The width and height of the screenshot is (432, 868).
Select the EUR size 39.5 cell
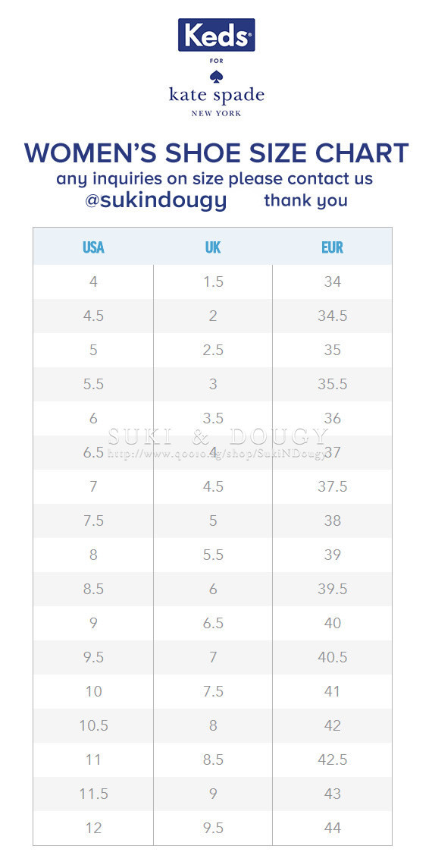333,589
